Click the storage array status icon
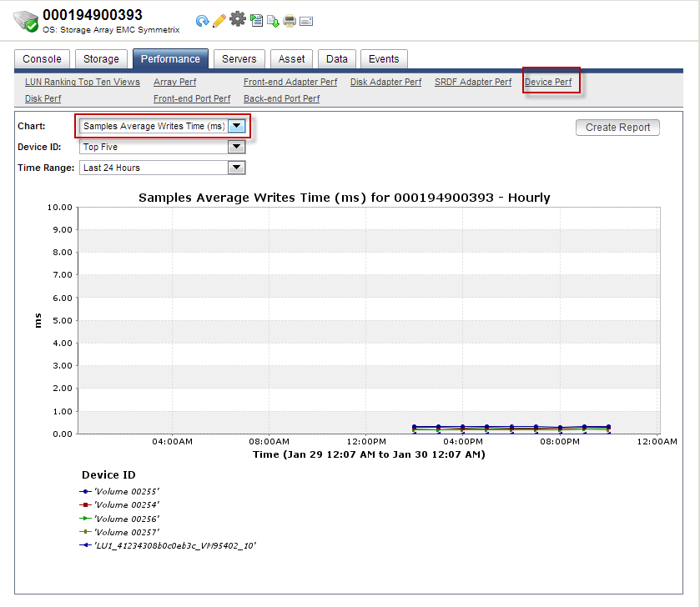This screenshot has height=607, width=700. 26,21
